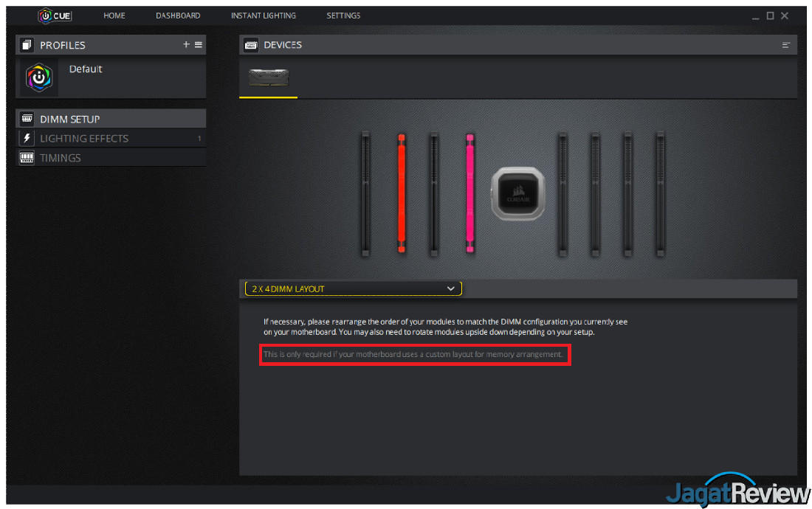The height and width of the screenshot is (509, 812).
Task: Open the Devices panel options icon
Action: 785,45
